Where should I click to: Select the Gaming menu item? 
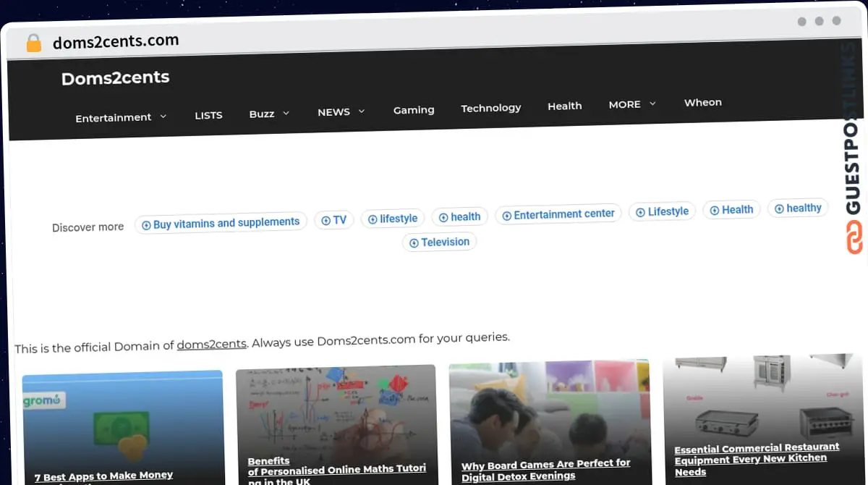click(414, 109)
